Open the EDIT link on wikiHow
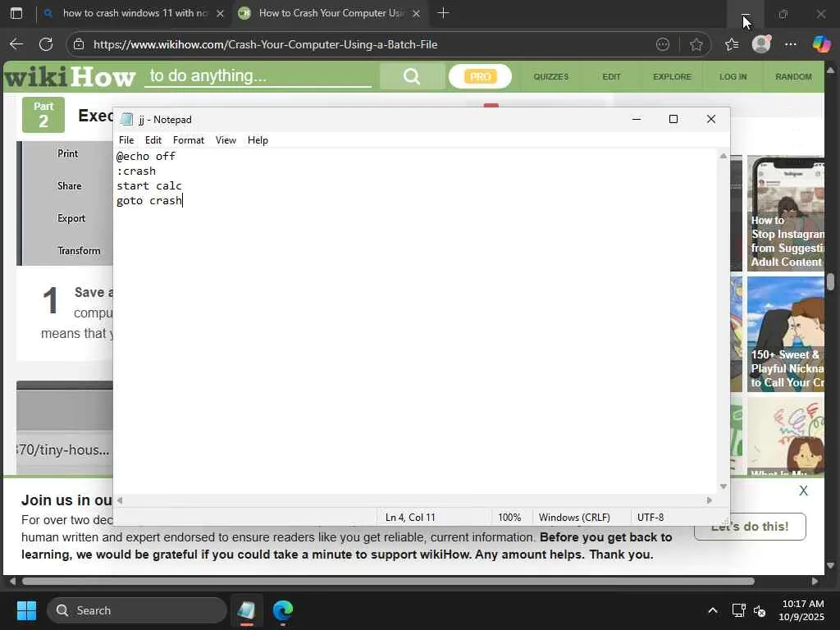The height and width of the screenshot is (630, 840). 611,76
